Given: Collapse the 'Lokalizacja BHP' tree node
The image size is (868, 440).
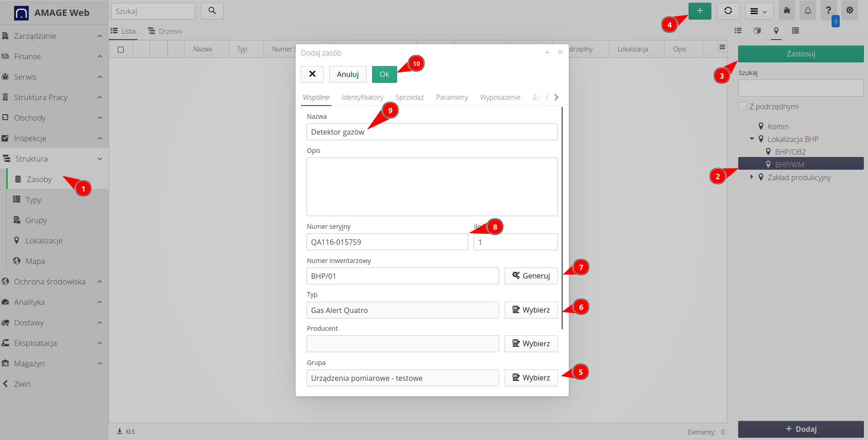Looking at the screenshot, I should [751, 139].
